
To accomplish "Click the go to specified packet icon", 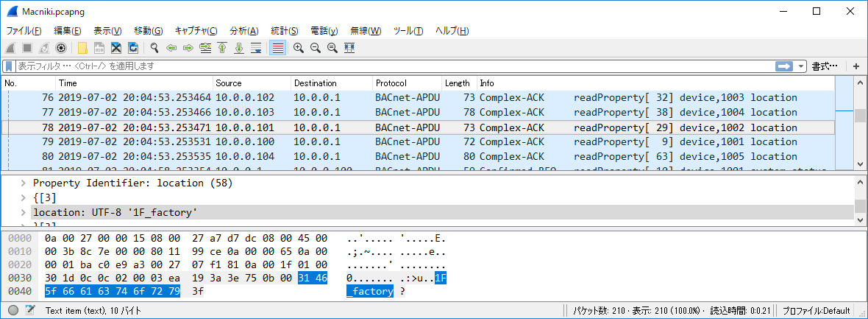I will 205,48.
